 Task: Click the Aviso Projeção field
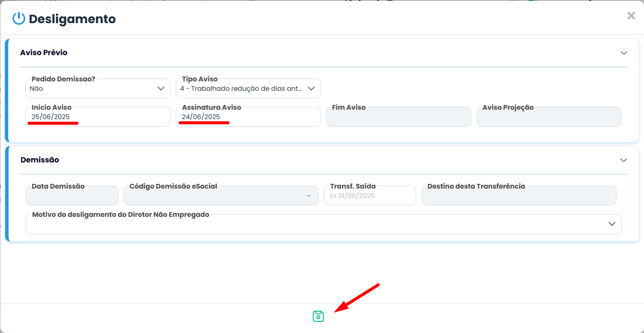click(x=549, y=117)
